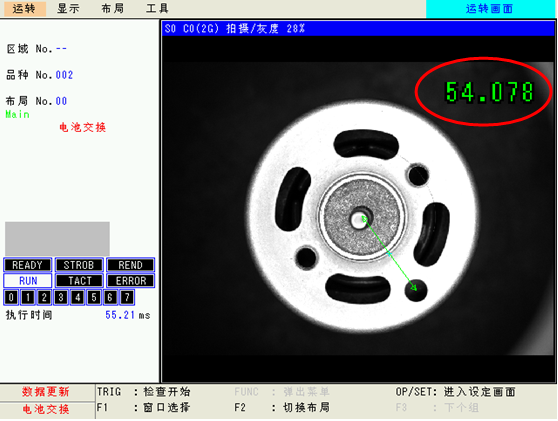The height and width of the screenshot is (421, 558).
Task: Open the 工具 menu
Action: 157,9
